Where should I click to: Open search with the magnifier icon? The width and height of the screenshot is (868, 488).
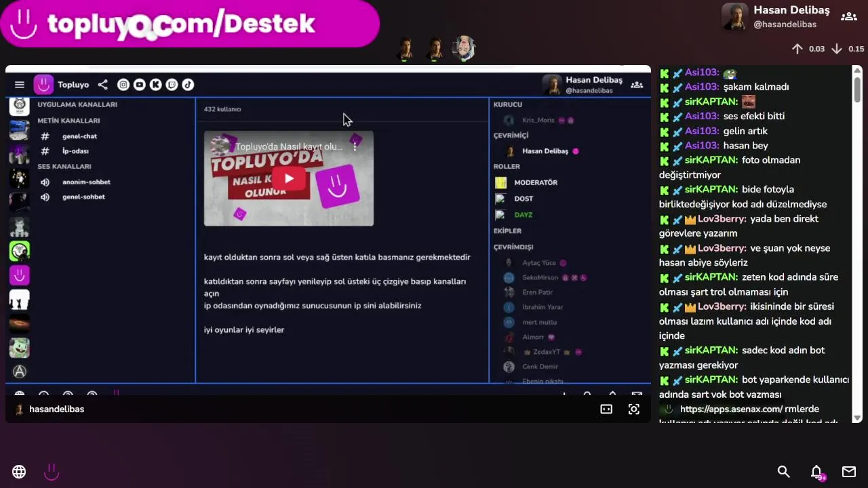tap(784, 472)
